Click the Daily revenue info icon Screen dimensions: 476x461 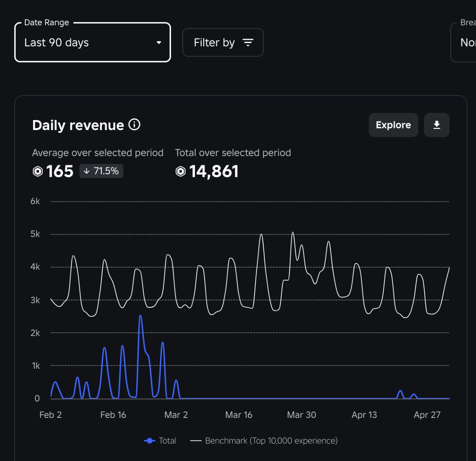pos(134,125)
